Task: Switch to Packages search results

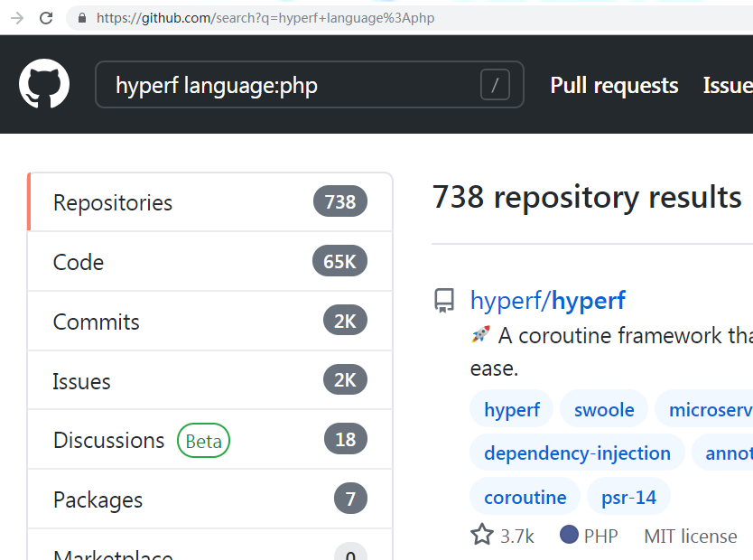Action: click(210, 499)
